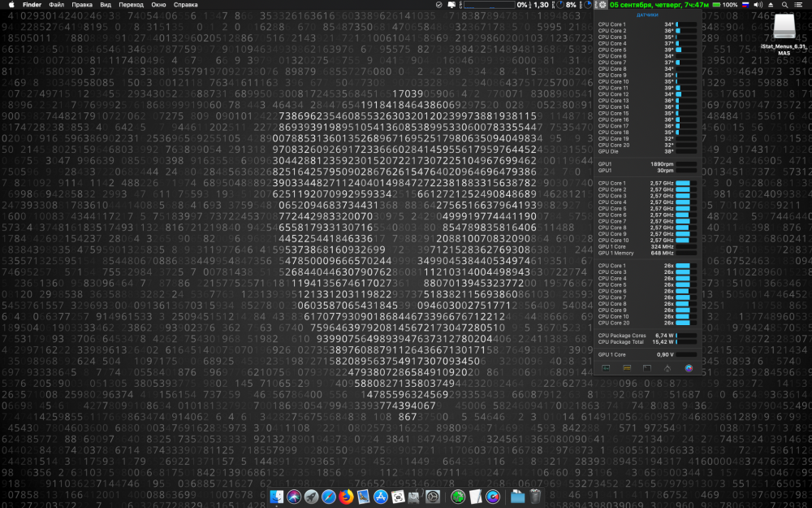812x508 pixels.
Task: Open the Файл menu
Action: coord(57,5)
